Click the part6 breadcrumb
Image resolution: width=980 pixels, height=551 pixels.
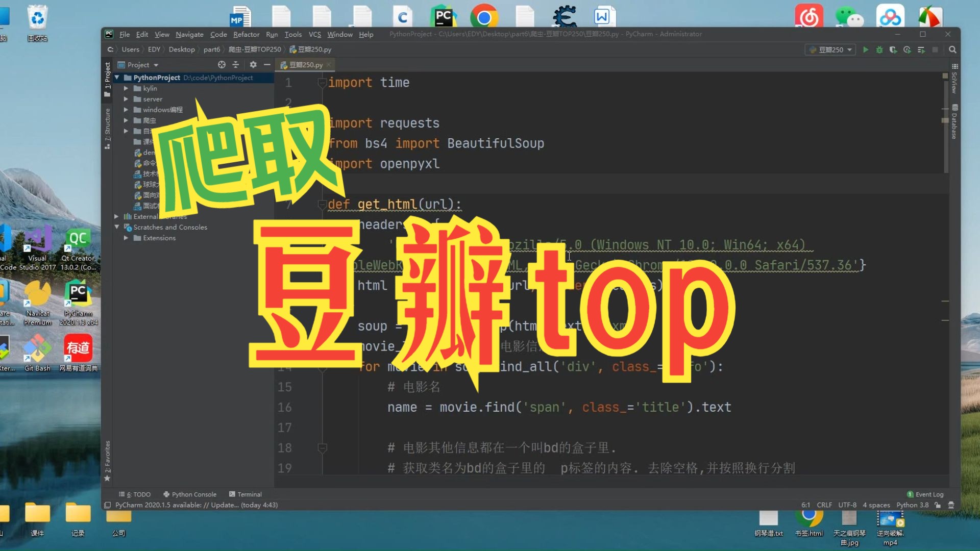[212, 49]
